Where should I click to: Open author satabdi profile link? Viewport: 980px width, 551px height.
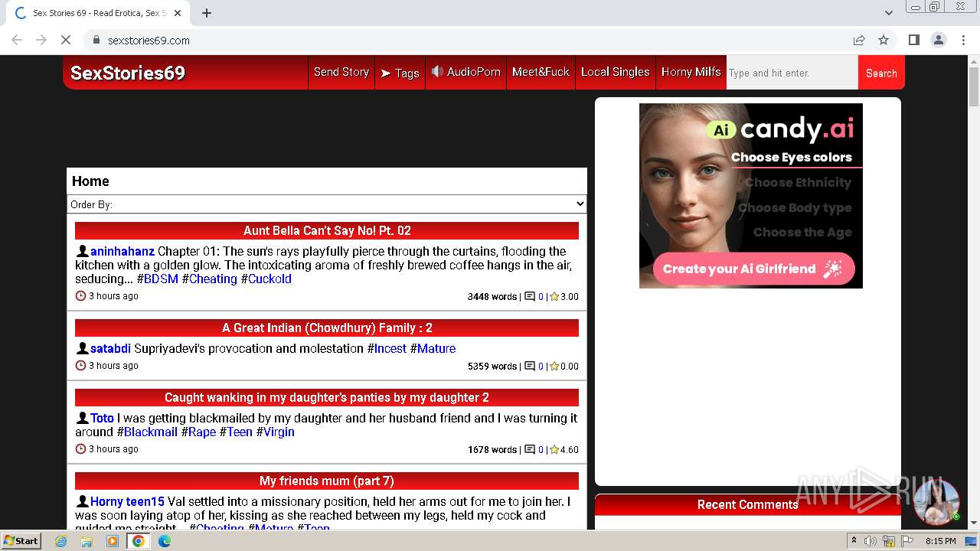coord(110,348)
